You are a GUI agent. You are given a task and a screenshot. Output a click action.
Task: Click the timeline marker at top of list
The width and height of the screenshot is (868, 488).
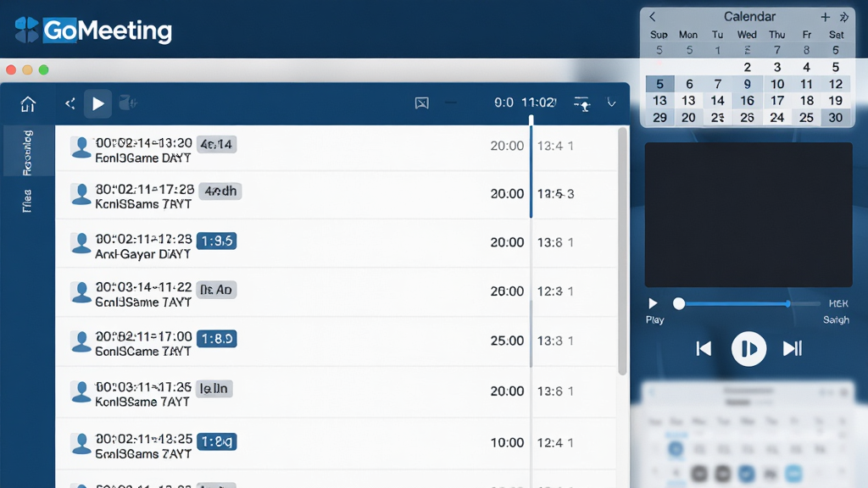coord(531,119)
